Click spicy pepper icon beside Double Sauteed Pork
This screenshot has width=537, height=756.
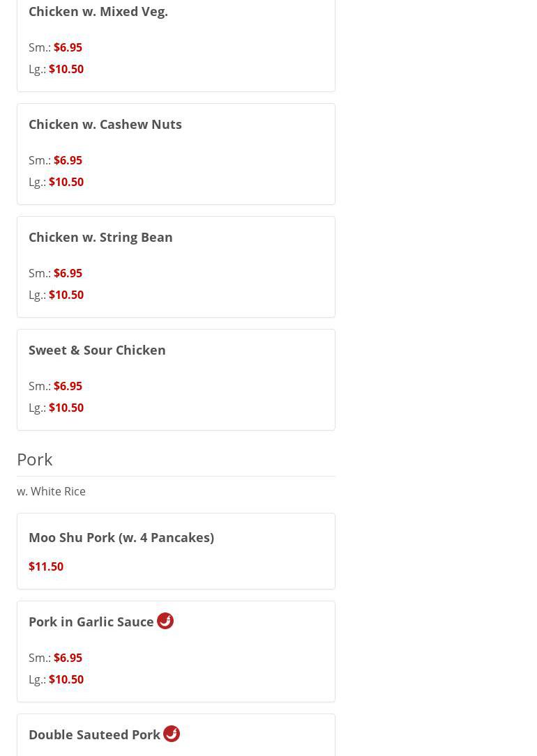172,734
